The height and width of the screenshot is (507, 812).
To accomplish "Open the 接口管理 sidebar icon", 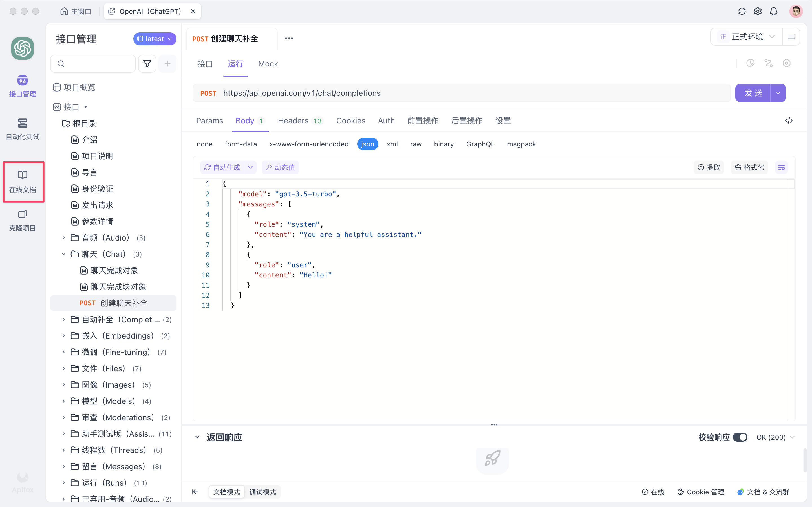I will [x=22, y=86].
